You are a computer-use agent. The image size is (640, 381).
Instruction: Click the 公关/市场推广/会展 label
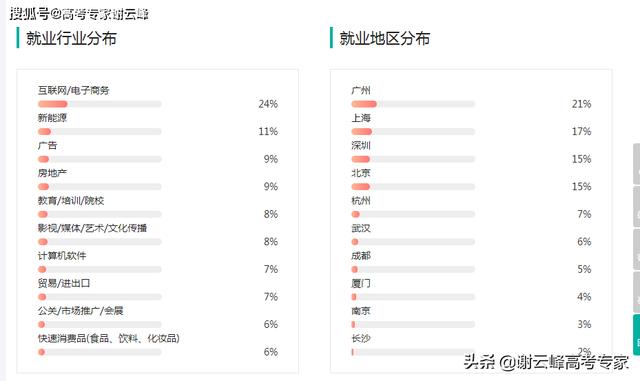pyautogui.click(x=80, y=311)
